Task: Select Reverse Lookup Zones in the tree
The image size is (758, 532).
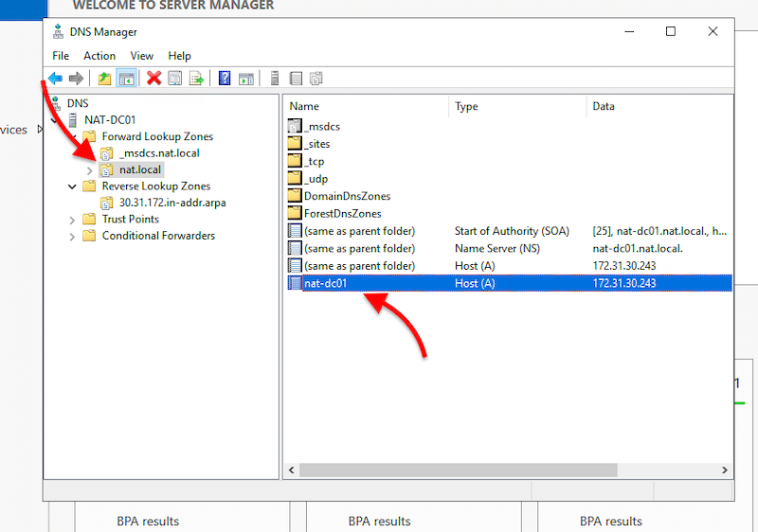Action: [x=156, y=186]
